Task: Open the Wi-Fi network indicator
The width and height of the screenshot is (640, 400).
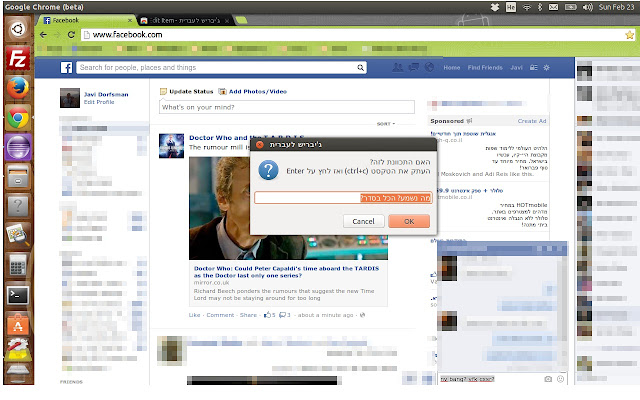Action: pyautogui.click(x=527, y=7)
